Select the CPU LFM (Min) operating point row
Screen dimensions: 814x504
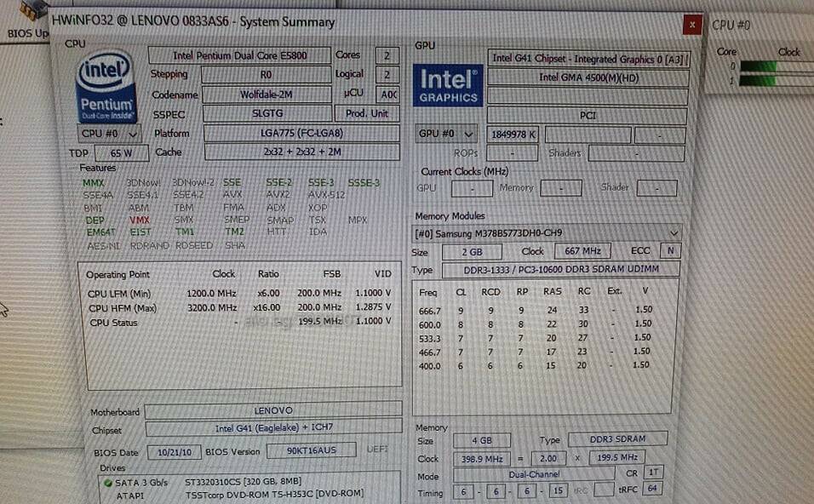pyautogui.click(x=239, y=293)
